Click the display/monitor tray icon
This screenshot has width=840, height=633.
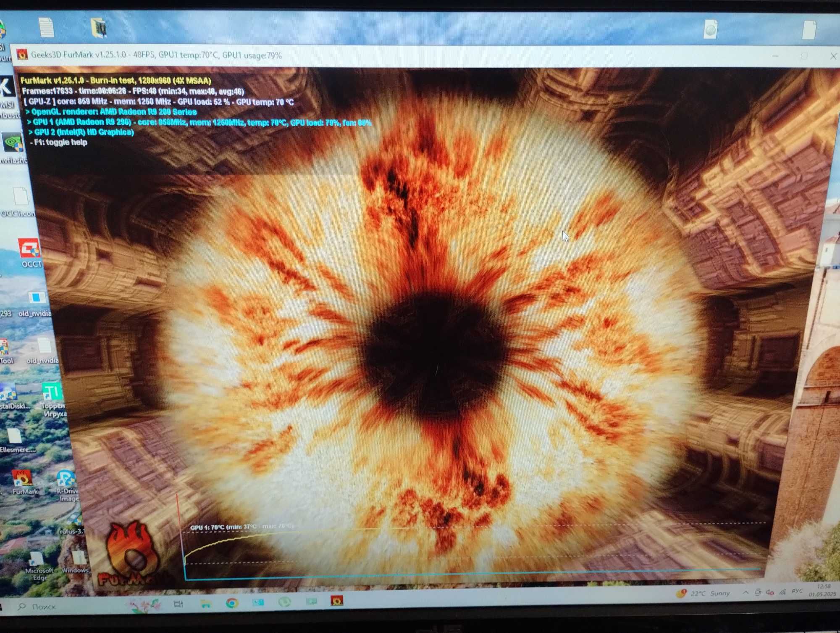click(758, 592)
